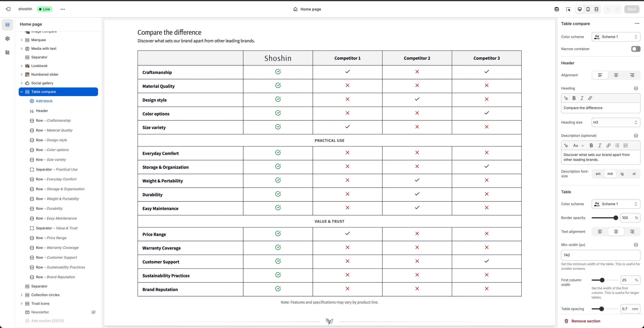Apply bold in heading editor

tap(574, 98)
